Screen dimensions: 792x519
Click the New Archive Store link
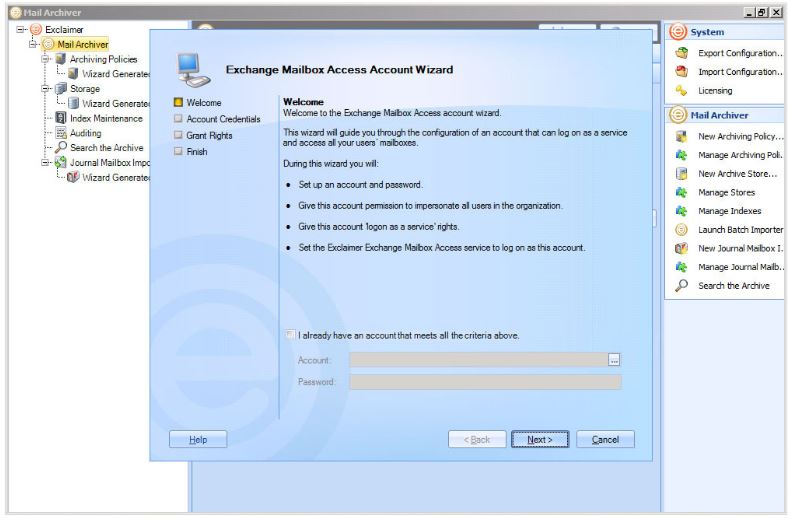tap(737, 174)
